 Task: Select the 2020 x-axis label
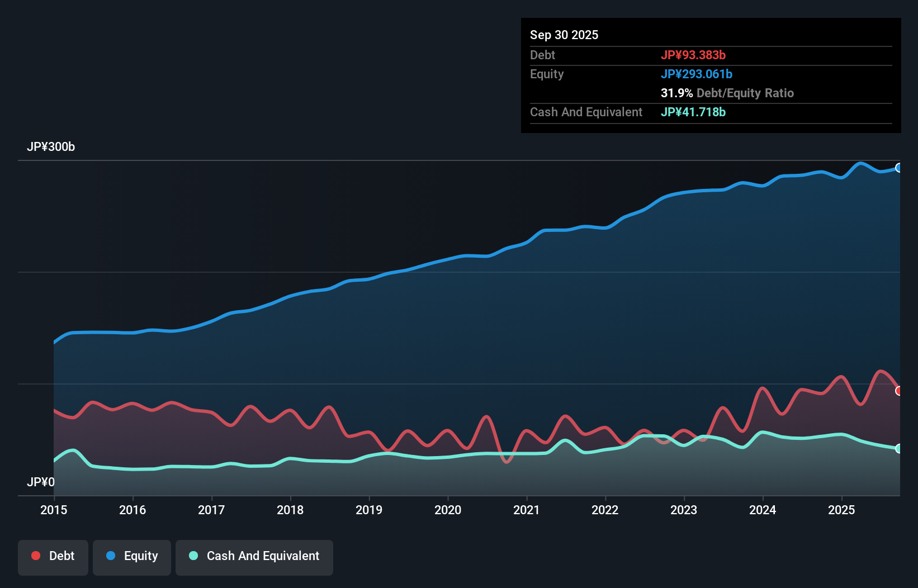448,510
